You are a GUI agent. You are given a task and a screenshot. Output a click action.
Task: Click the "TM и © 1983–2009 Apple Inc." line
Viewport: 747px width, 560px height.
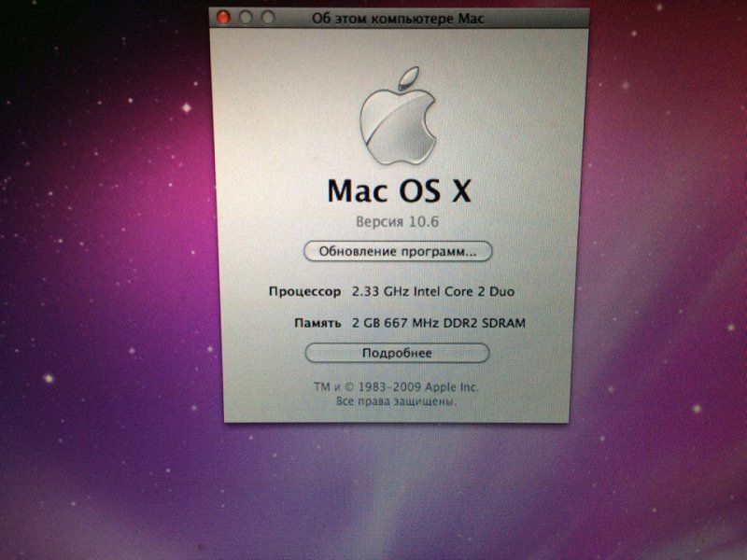[397, 386]
